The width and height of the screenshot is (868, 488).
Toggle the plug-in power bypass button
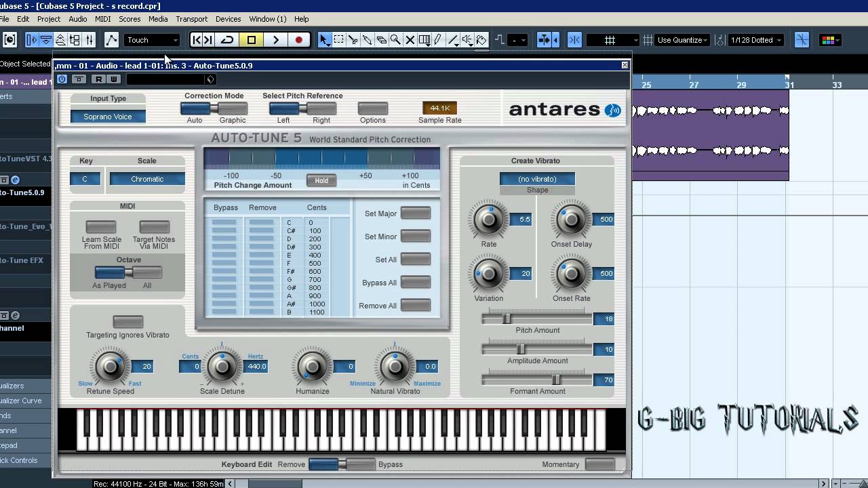[62, 79]
